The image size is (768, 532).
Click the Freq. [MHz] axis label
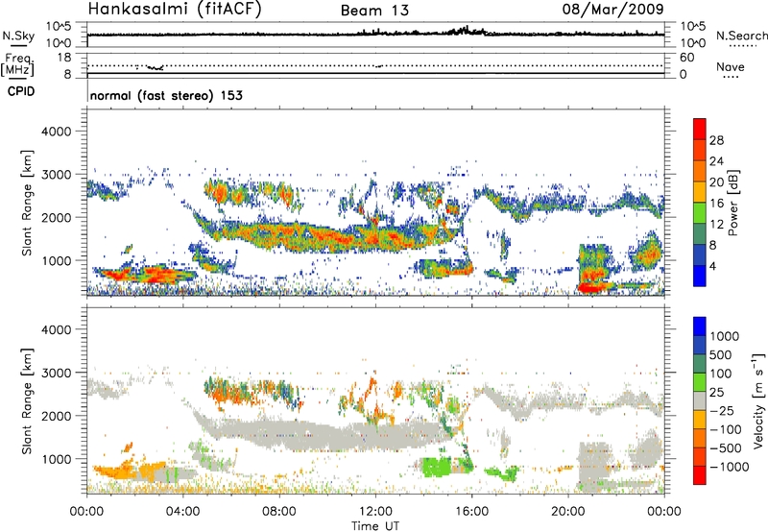(x=17, y=64)
